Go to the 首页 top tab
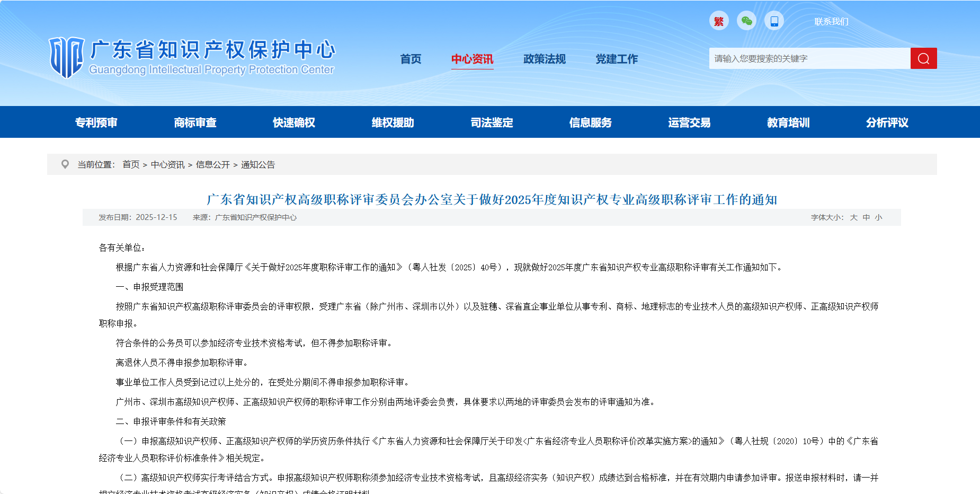Image resolution: width=980 pixels, height=494 pixels. [x=411, y=59]
